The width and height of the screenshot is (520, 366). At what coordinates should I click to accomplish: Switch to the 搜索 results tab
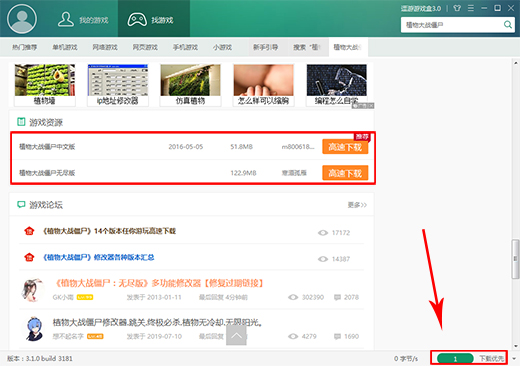[307, 47]
